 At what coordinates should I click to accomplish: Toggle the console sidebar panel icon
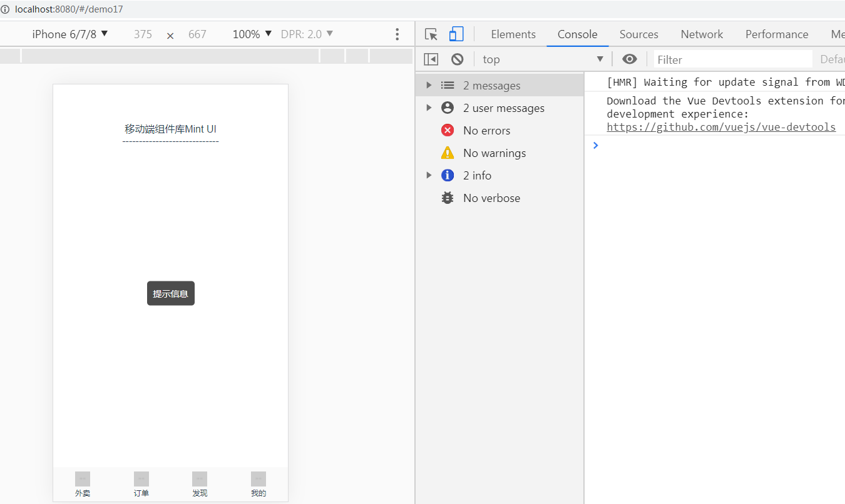click(x=431, y=59)
